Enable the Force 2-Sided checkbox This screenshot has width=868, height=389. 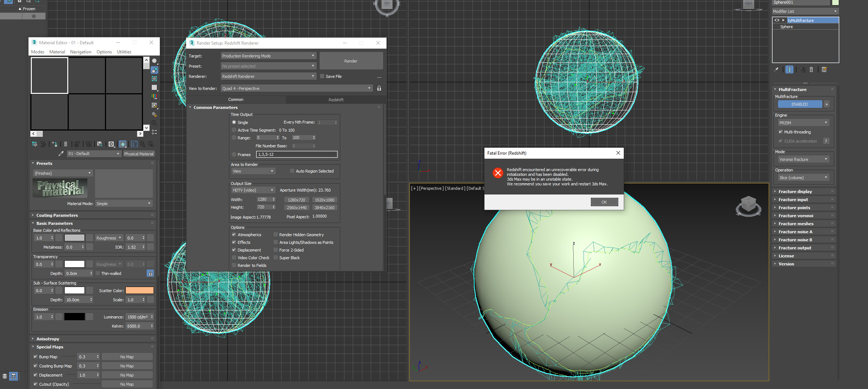[x=276, y=250]
